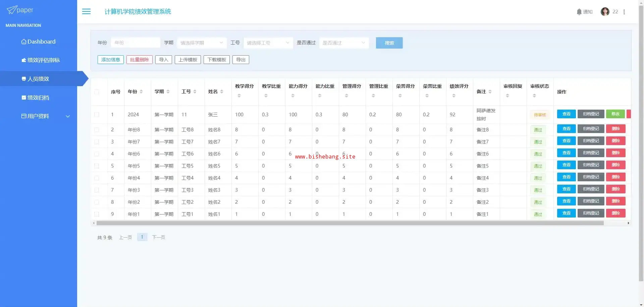
Task: Sort by 审核回复 column sort icon
Action: coord(507,96)
